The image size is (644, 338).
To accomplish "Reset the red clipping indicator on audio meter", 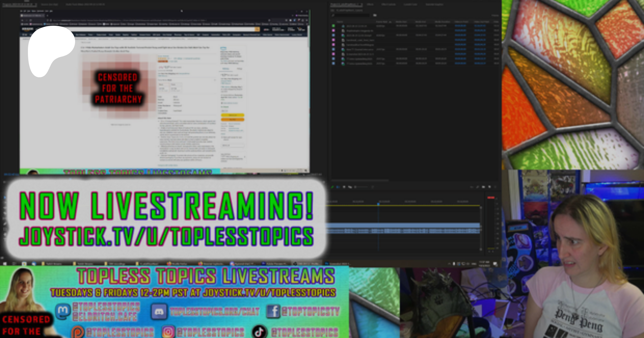I will point(491,197).
